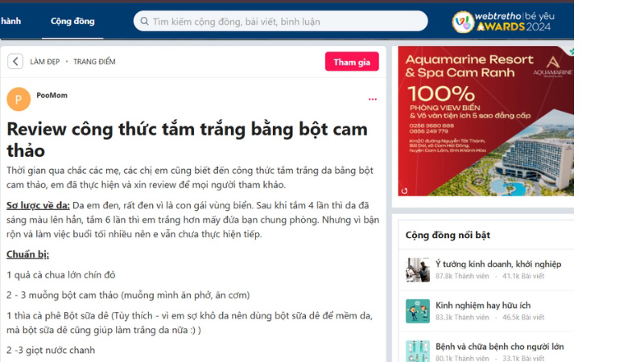Click the back arrow button beside LÀM ĐẸP
Viewport: 644px width, 362px height.
(x=15, y=62)
